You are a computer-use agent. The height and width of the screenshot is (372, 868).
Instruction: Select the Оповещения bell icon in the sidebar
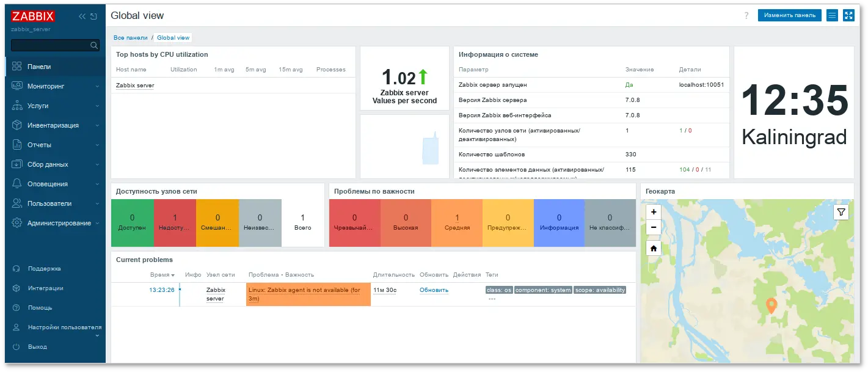point(17,183)
